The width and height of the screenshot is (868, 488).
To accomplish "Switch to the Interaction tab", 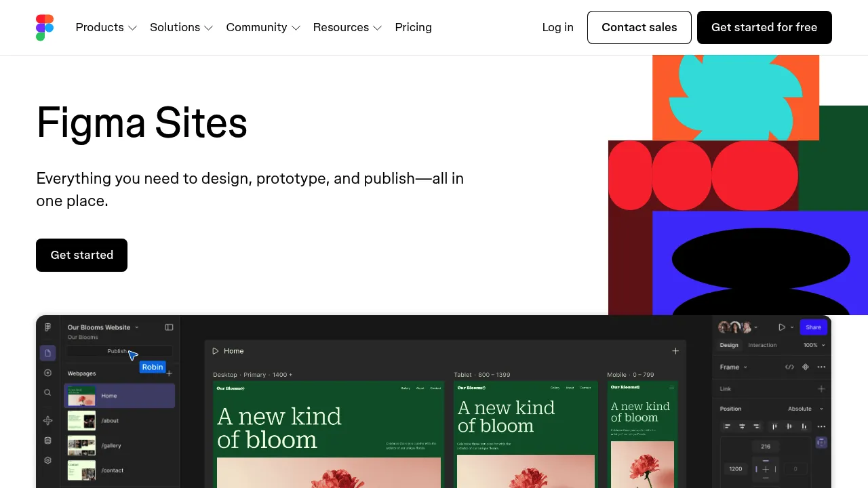I will point(762,346).
